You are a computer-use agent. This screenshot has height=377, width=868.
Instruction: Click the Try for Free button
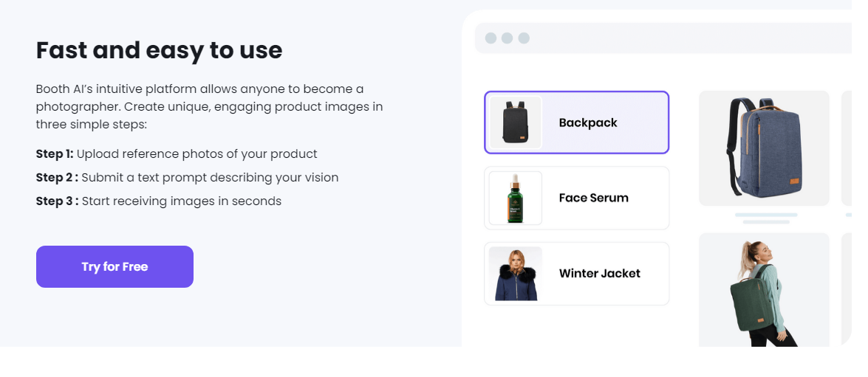click(x=115, y=266)
